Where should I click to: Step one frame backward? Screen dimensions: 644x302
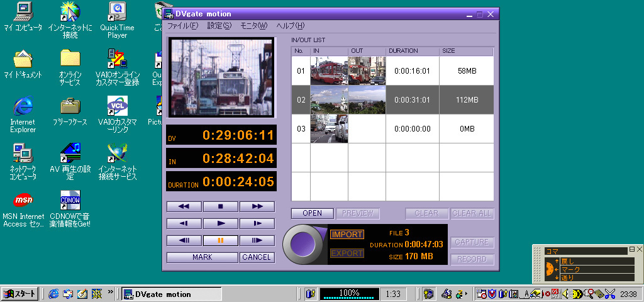(184, 240)
